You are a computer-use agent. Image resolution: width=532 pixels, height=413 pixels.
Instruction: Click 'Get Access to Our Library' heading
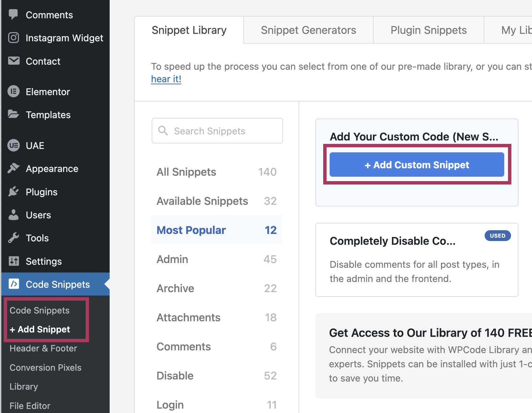430,333
